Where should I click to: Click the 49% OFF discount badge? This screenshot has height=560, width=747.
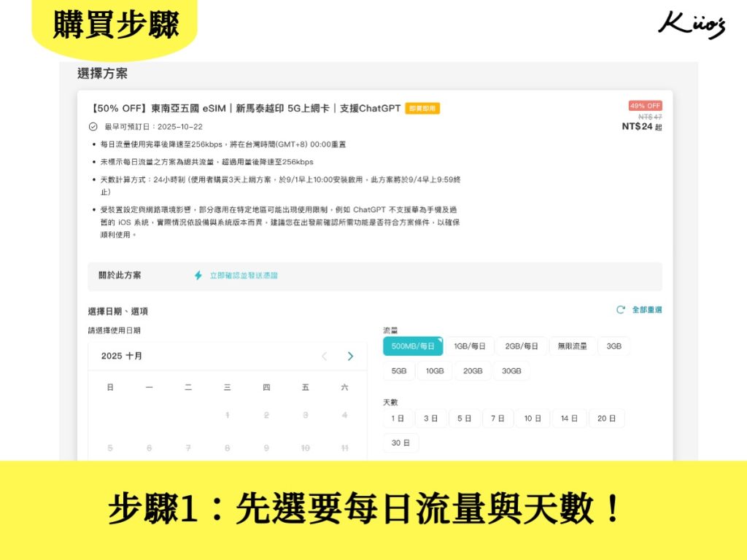coord(645,106)
